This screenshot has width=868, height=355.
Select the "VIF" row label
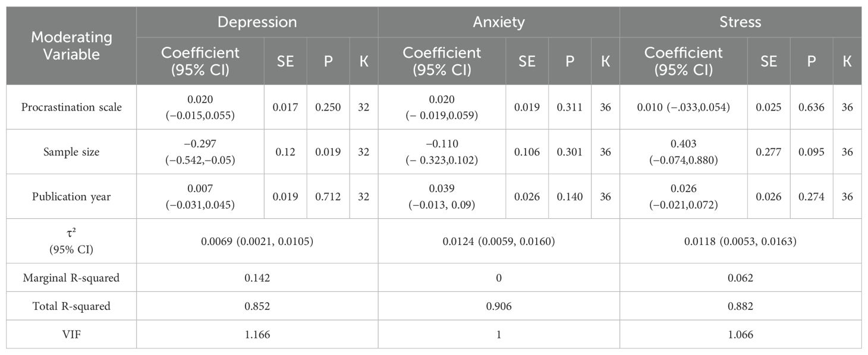(71, 335)
